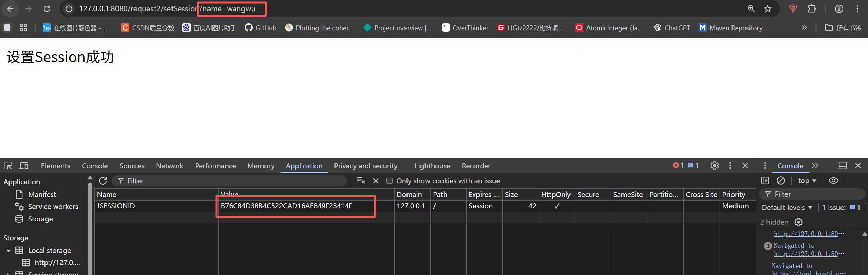Create a live expression with eye icon

pos(833,181)
